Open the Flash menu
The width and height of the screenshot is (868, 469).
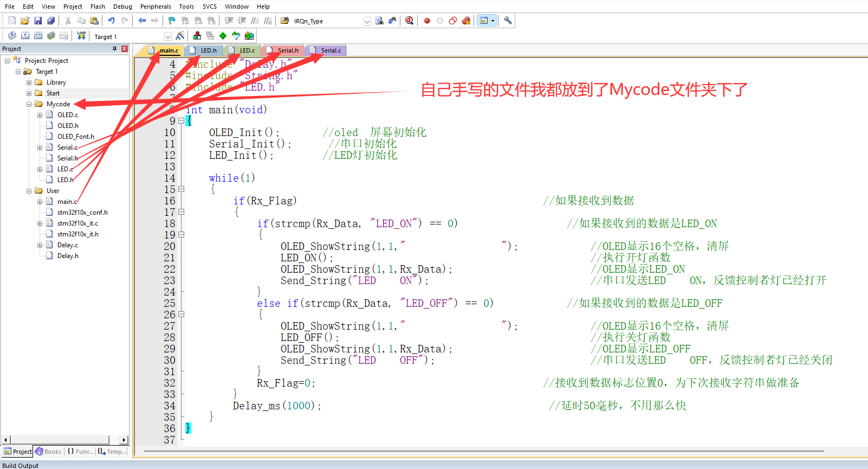pyautogui.click(x=98, y=7)
